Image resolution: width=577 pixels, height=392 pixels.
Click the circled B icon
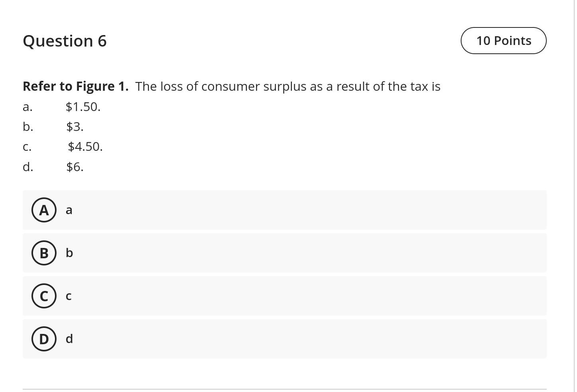(x=44, y=253)
